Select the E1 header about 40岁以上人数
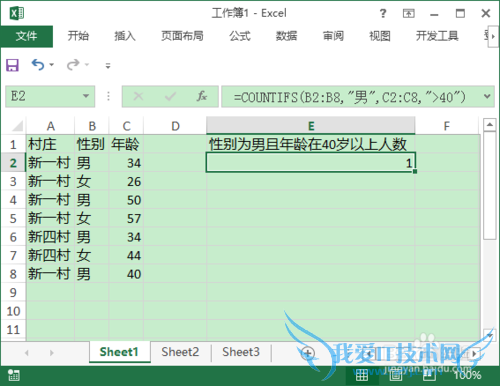 [311, 144]
